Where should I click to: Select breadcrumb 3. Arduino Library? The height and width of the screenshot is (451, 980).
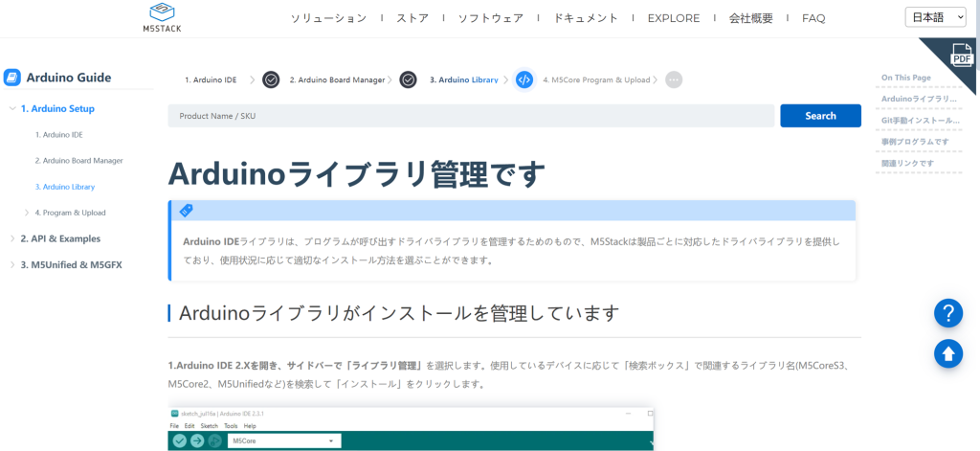[x=464, y=80]
